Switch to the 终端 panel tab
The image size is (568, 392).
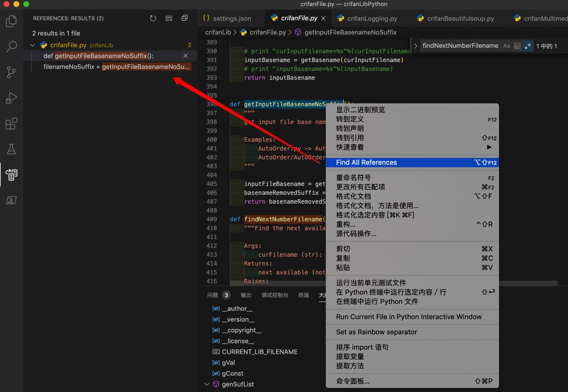point(304,295)
